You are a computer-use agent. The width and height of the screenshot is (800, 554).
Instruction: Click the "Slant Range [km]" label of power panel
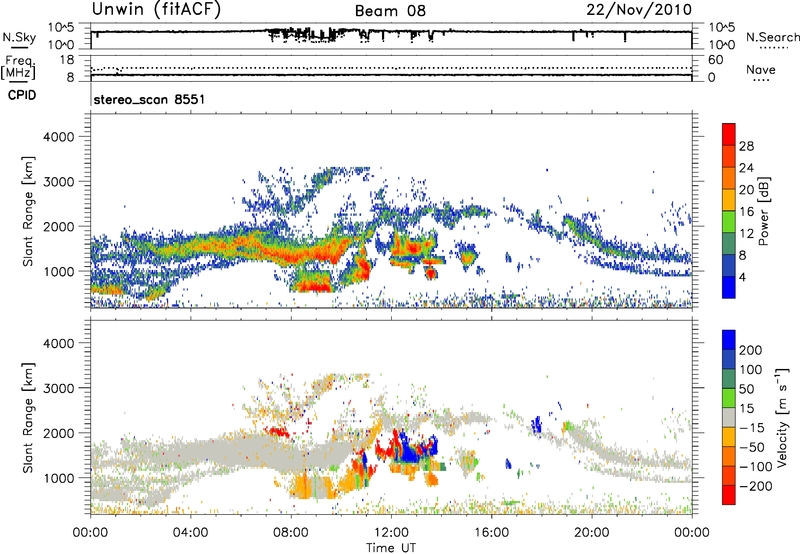pyautogui.click(x=28, y=211)
